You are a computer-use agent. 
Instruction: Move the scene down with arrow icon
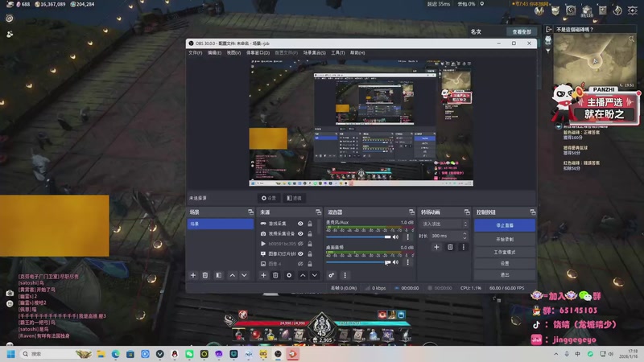[x=244, y=275]
